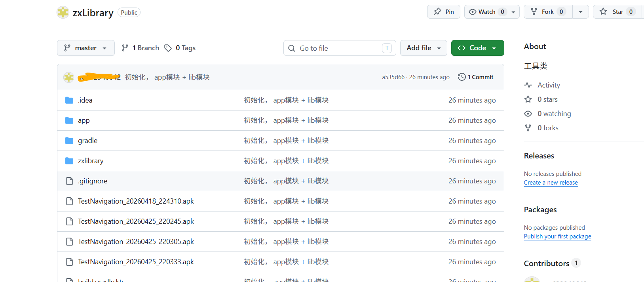Click the zxLibrary repository avatar icon
This screenshot has width=644, height=282.
coord(63,12)
